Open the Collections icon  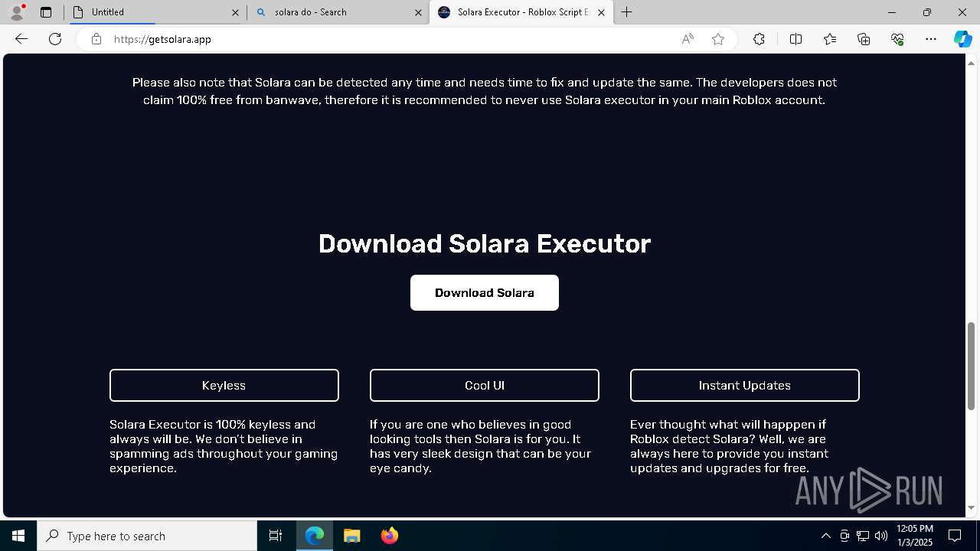point(864,39)
